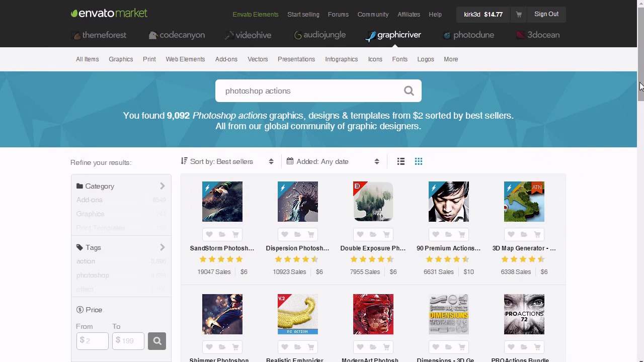Add SandStorm Photoshop item to cart
Viewport: 644px width, 362px height.
(x=235, y=234)
